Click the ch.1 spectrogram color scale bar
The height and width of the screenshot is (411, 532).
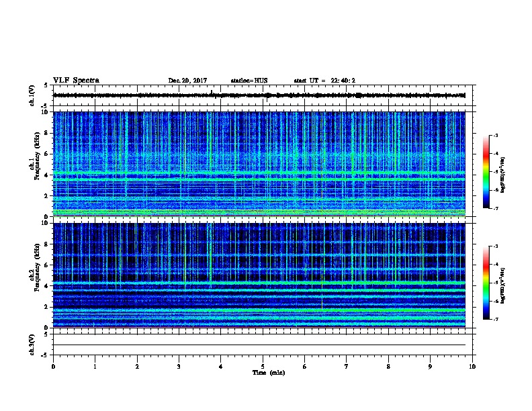click(486, 172)
